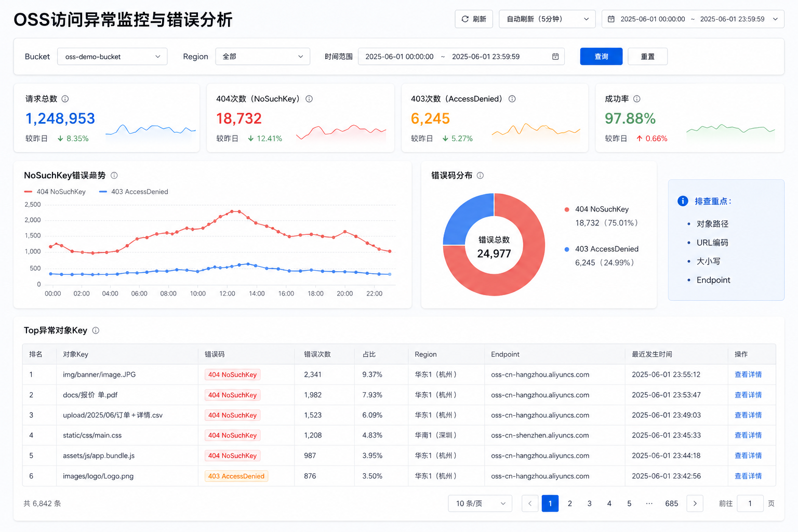Click 403 AccessDenied tag in row 6
The image size is (798, 532).
coord(236,476)
